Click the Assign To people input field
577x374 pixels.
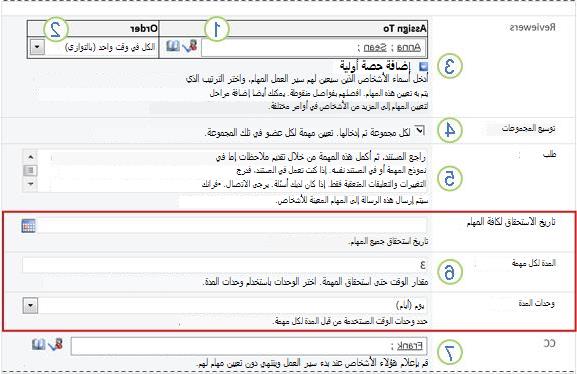314,47
